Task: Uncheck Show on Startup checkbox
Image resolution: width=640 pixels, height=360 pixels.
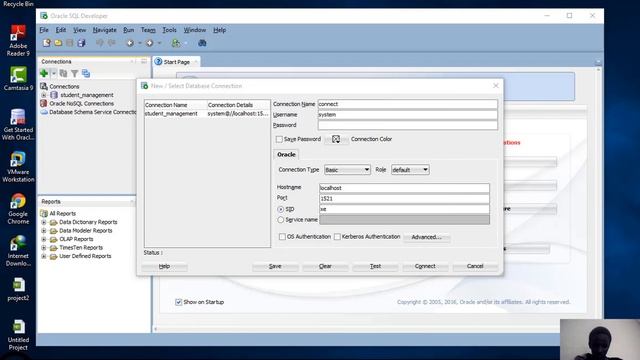Action: (178, 302)
